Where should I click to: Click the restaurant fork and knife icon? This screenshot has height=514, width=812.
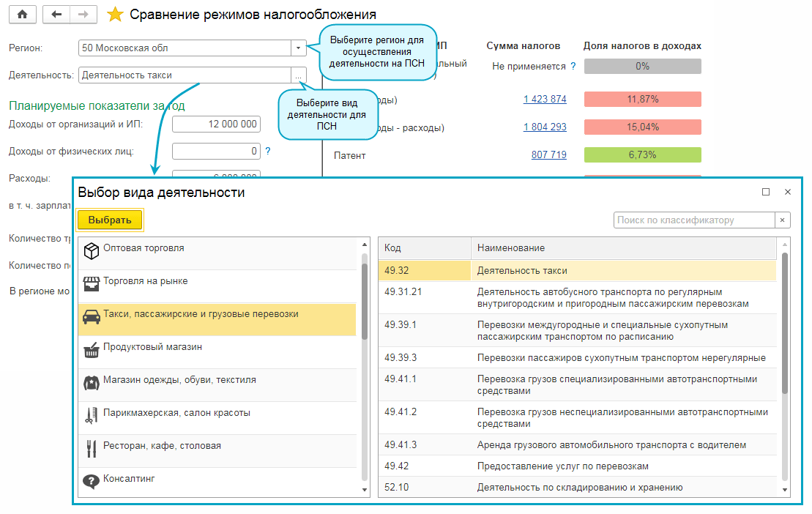click(x=91, y=449)
